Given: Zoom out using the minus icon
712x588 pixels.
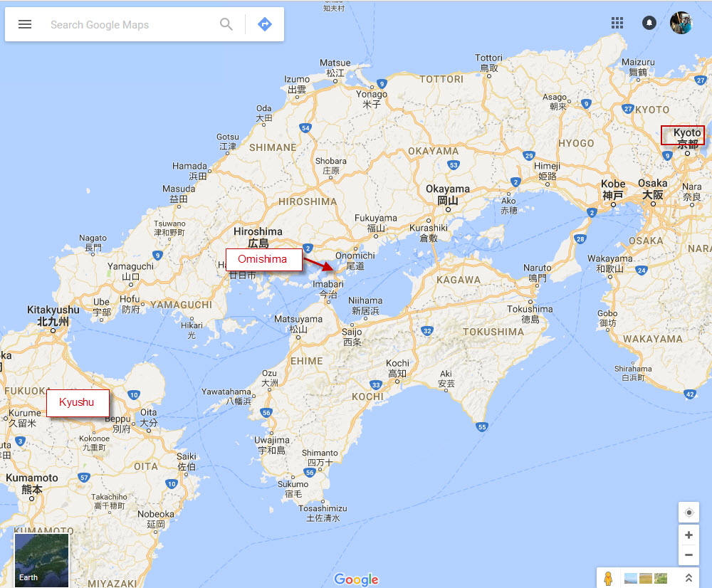Looking at the screenshot, I should click(x=689, y=555).
